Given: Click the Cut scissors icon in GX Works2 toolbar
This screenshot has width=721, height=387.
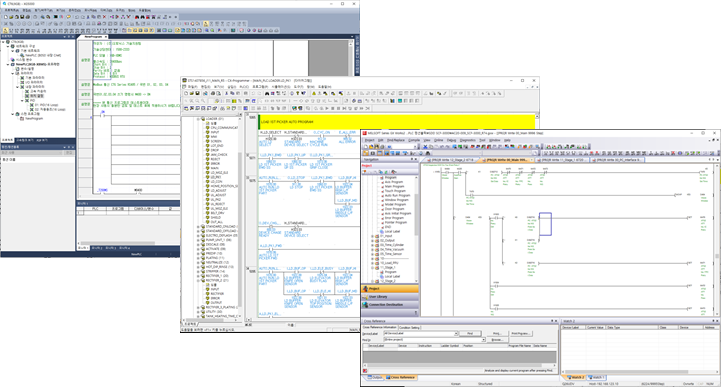Looking at the screenshot, I should (425, 147).
